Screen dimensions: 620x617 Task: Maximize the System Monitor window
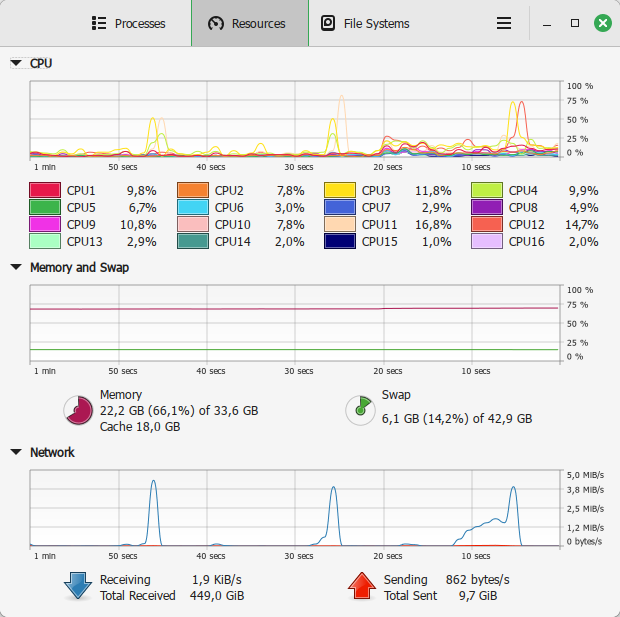pyautogui.click(x=575, y=23)
